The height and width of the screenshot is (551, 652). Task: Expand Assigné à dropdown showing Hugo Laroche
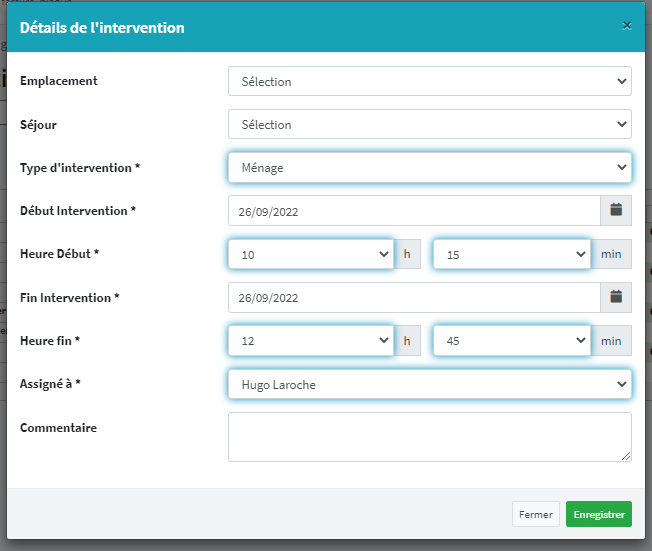point(429,384)
